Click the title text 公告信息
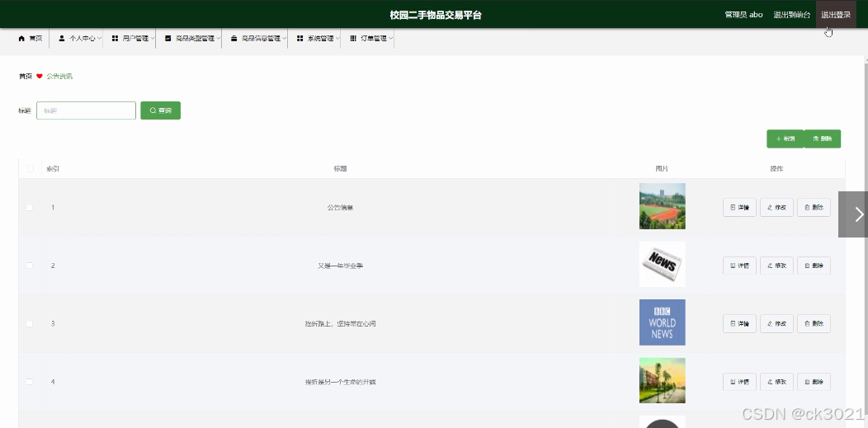Image resolution: width=868 pixels, height=428 pixels. coord(340,207)
